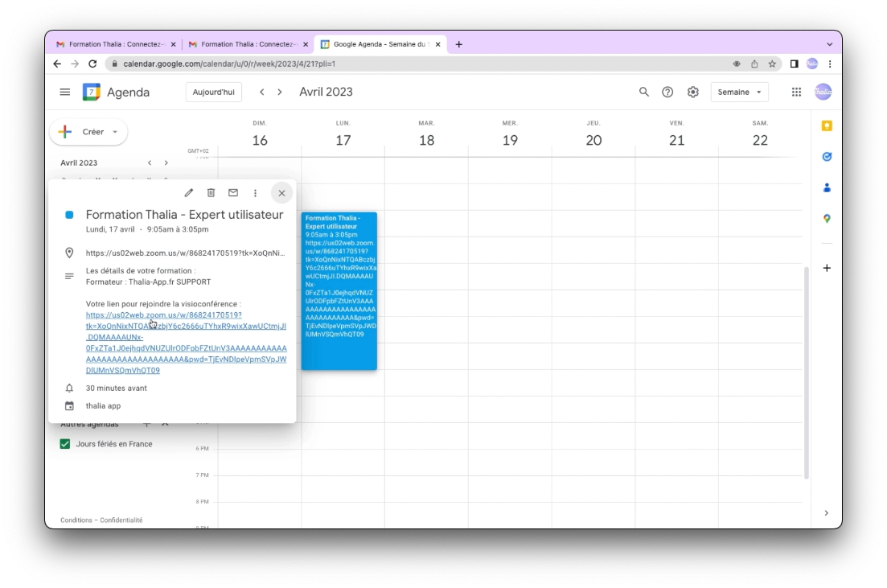The height and width of the screenshot is (588, 887).
Task: Toggle Jours fériés en France checkbox
Action: point(65,444)
